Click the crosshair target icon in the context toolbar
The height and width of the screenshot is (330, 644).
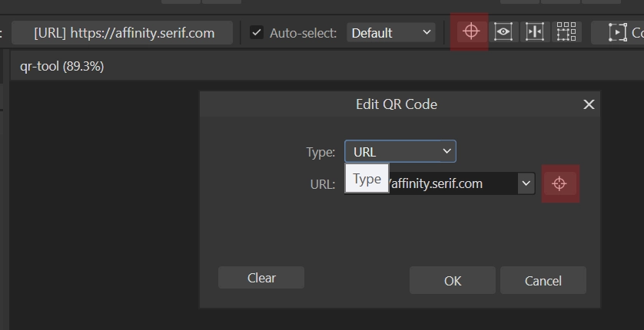471,31
